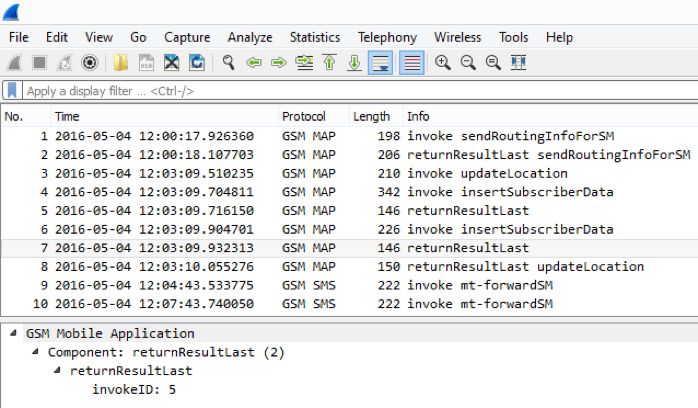
Task: Click the find packet magnifier icon
Action: [228, 63]
